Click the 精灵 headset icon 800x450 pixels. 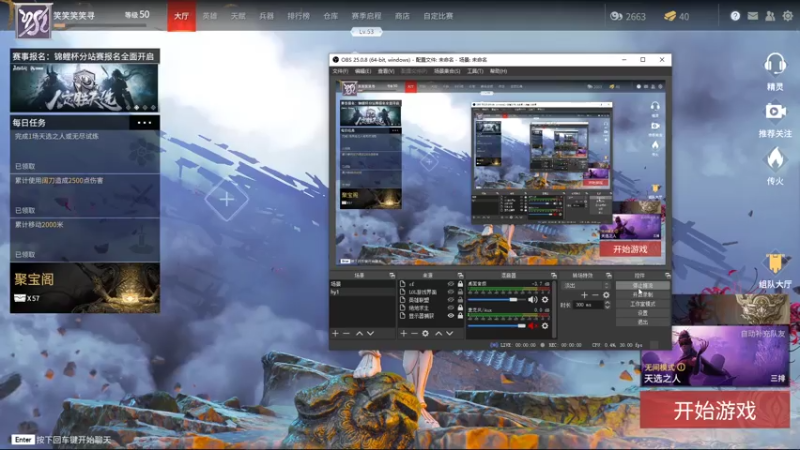pos(775,65)
